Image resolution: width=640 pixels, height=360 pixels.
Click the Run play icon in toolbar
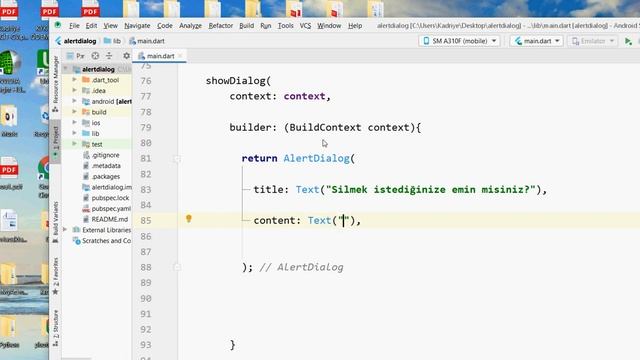(628, 41)
